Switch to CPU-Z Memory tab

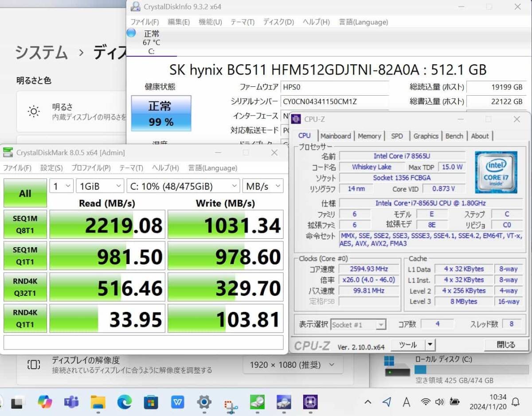(x=369, y=136)
